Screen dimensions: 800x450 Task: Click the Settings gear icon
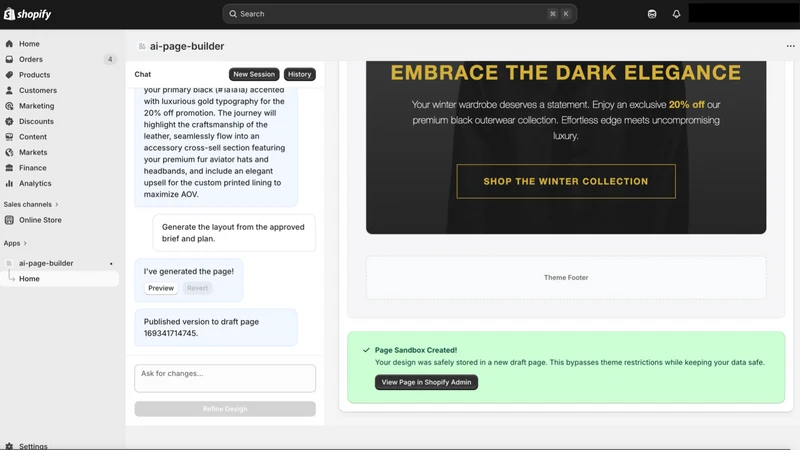[9, 446]
